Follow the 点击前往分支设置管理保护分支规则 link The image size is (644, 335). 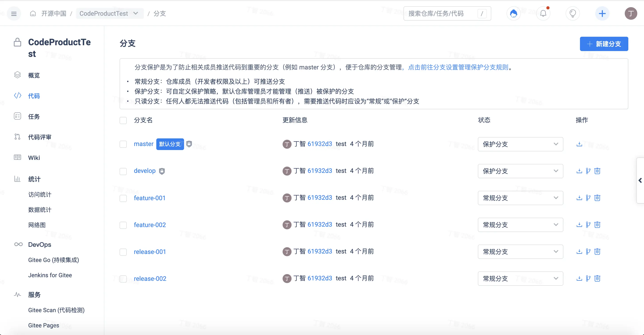click(458, 67)
